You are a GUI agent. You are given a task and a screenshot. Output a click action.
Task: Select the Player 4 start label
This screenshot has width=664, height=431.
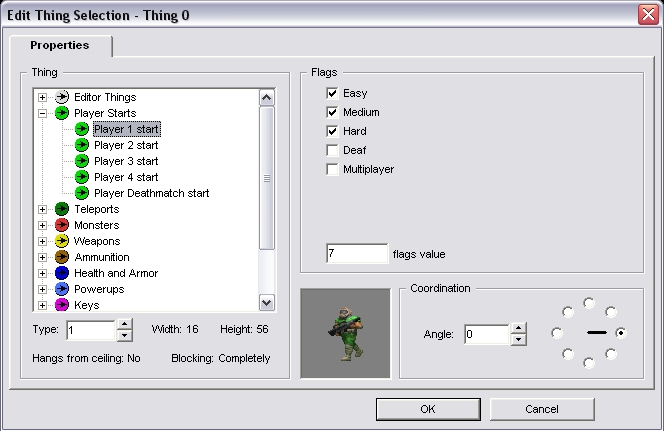click(126, 177)
